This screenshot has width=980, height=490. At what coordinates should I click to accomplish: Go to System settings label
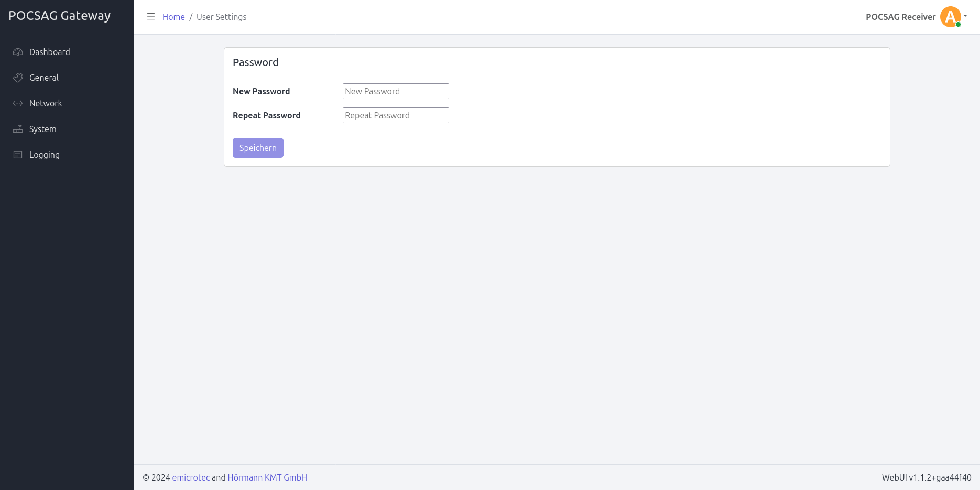click(x=42, y=129)
